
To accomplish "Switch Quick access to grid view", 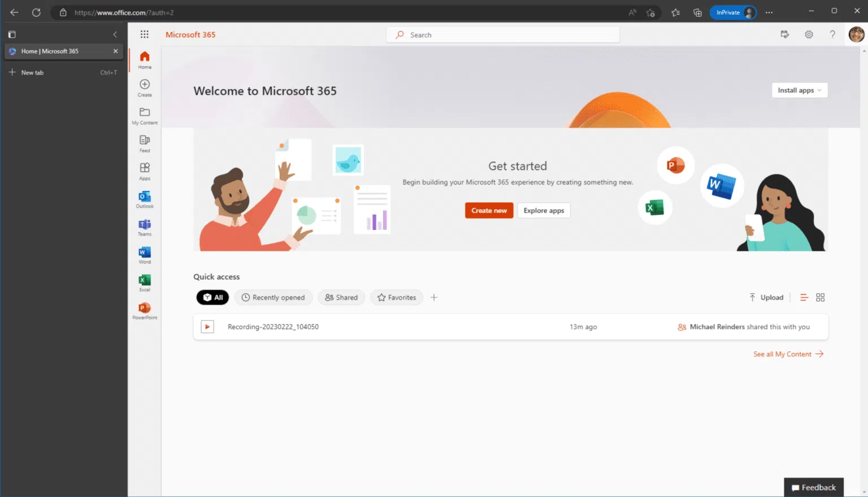I will [821, 297].
